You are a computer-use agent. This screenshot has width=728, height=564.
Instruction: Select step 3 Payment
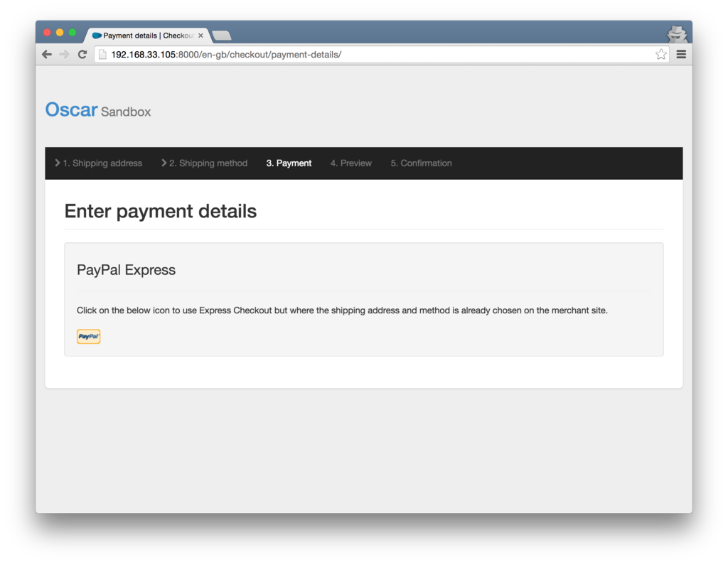click(x=289, y=163)
